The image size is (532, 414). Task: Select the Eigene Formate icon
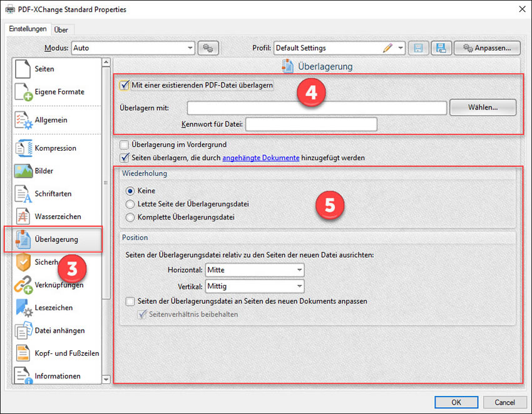[23, 92]
